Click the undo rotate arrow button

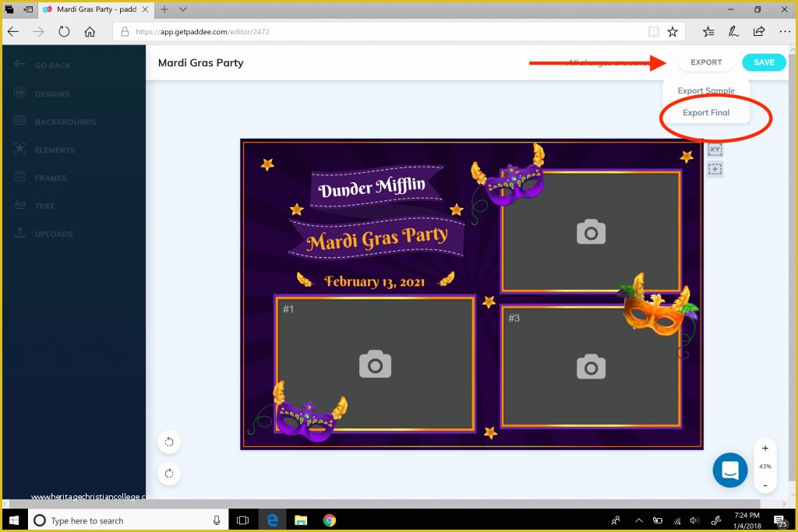pyautogui.click(x=169, y=442)
